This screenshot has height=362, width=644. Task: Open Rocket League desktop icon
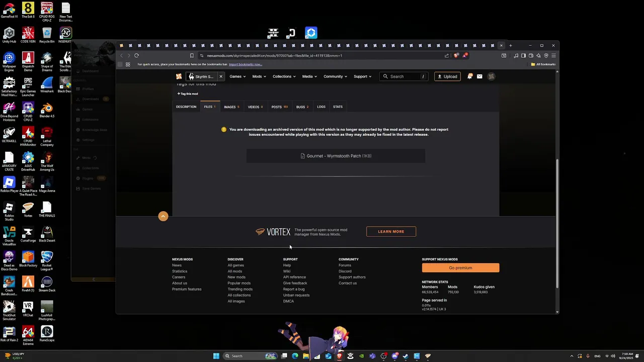(x=47, y=260)
